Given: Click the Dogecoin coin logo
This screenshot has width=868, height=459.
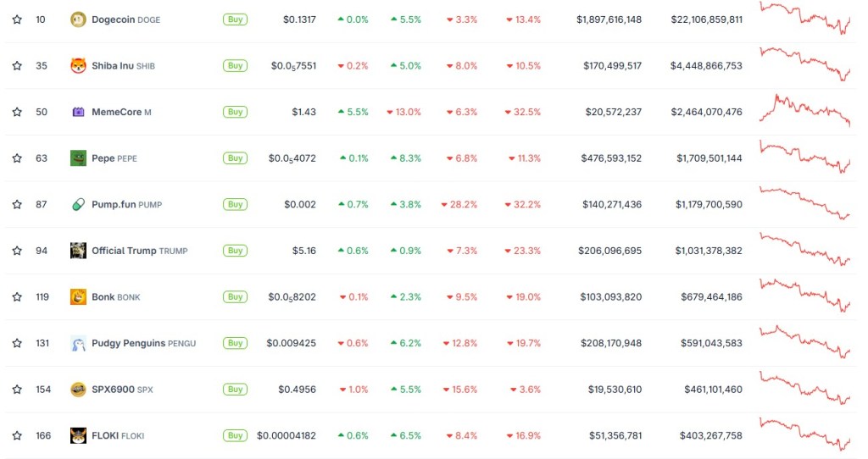Looking at the screenshot, I should 78,19.
